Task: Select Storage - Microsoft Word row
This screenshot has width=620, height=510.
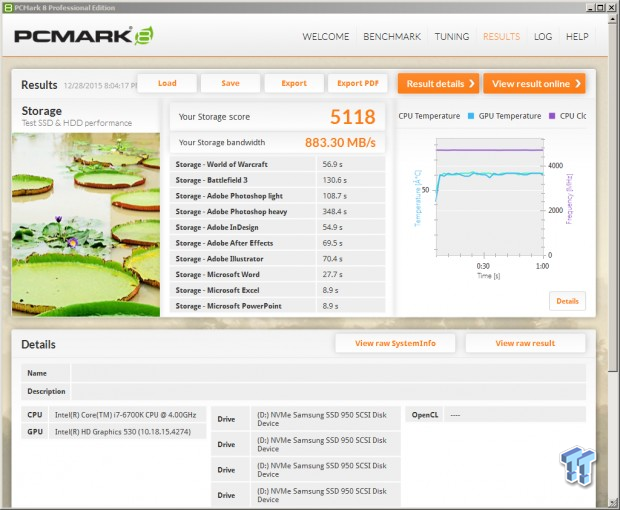Action: [x=277, y=274]
